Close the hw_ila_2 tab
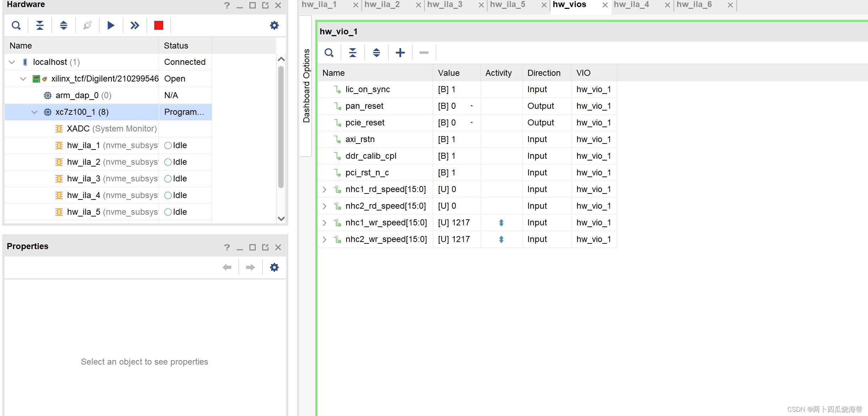 [x=419, y=5]
